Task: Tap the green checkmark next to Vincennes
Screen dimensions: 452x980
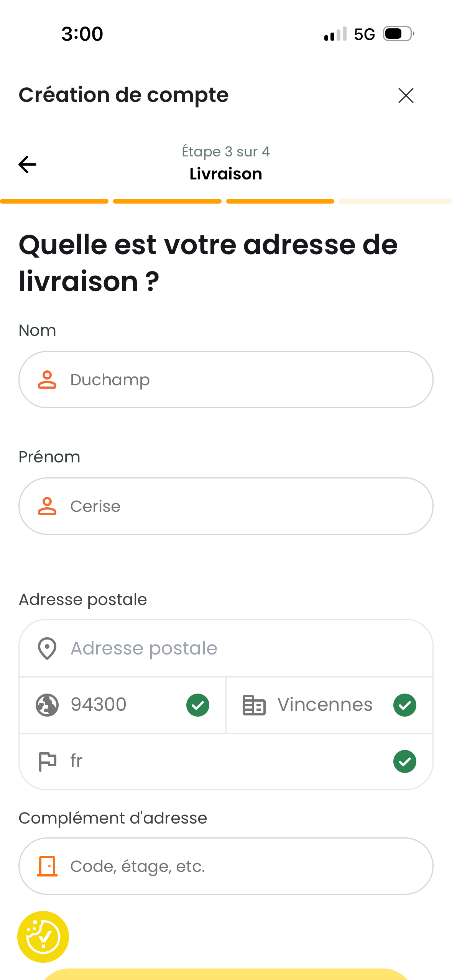Action: click(x=405, y=705)
